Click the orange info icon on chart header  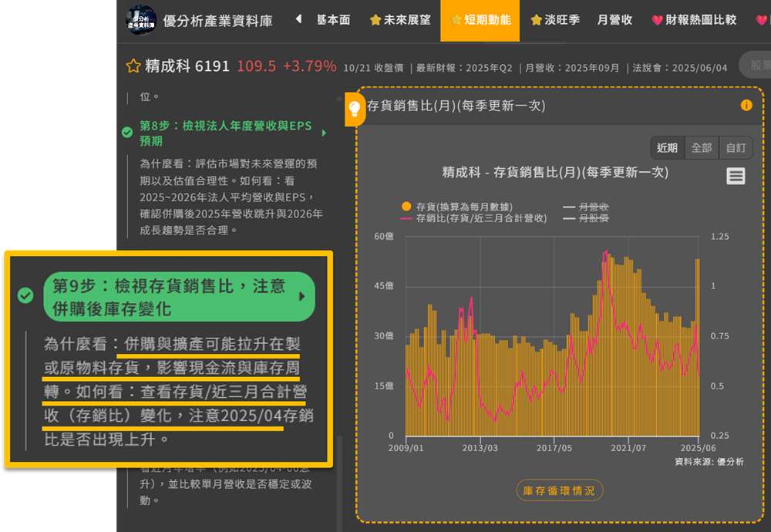tap(746, 106)
